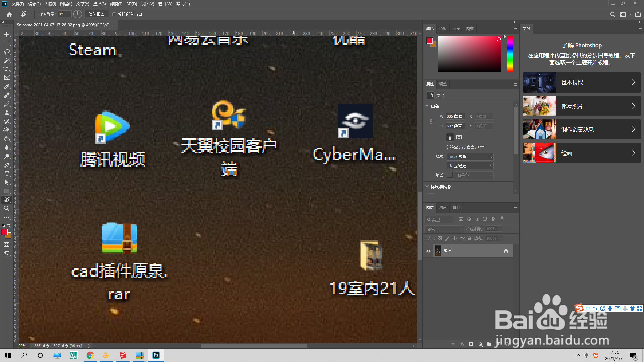This screenshot has width=644, height=362.
Task: Select the Clone Stamp tool
Action: (x=7, y=113)
